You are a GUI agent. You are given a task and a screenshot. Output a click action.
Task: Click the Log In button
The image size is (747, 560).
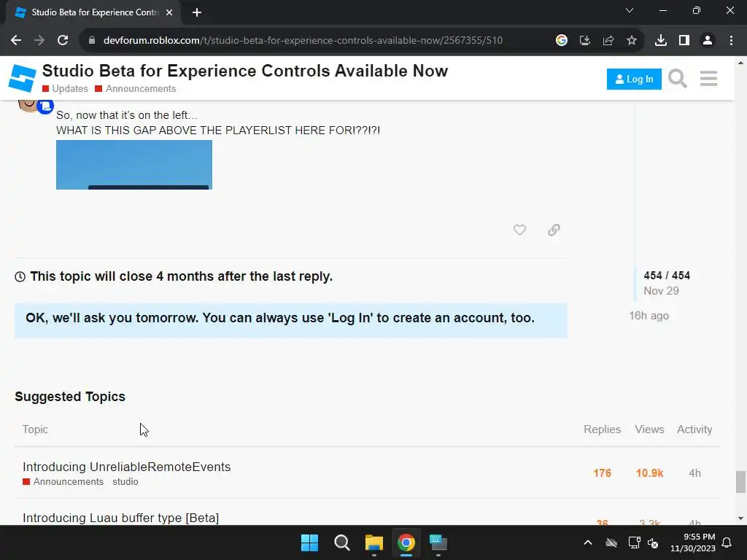click(634, 79)
